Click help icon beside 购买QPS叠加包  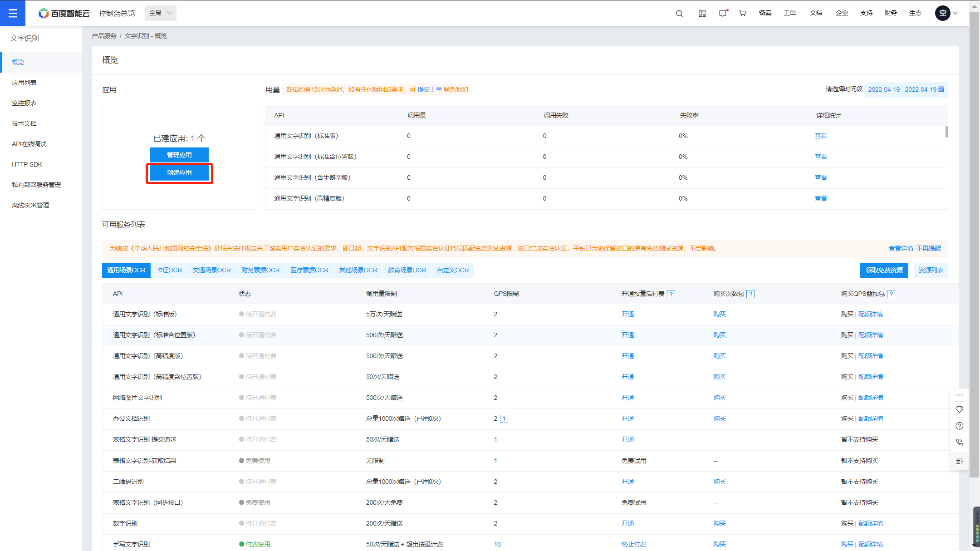891,294
